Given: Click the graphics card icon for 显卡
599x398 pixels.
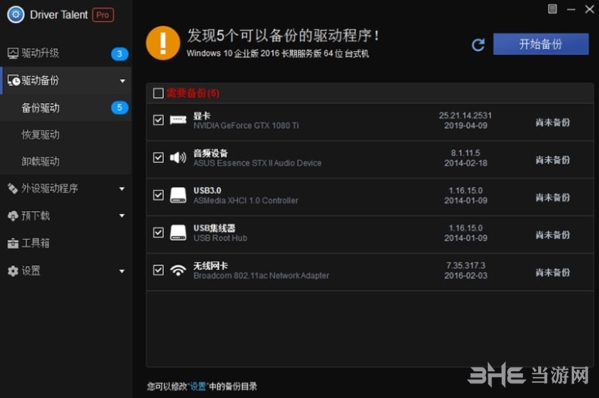Looking at the screenshot, I should pos(178,120).
